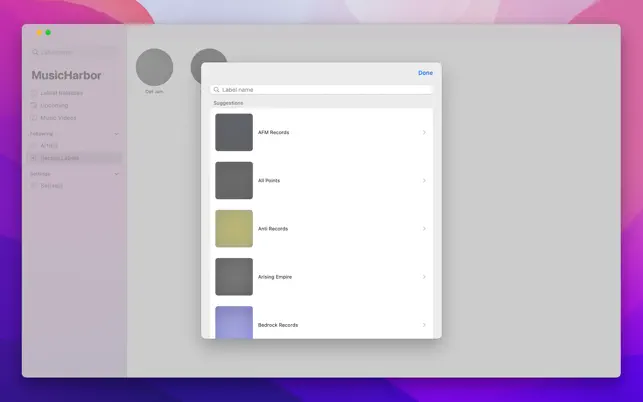Click the Settings gear sidebar icon
Image resolution: width=643 pixels, height=402 pixels.
pos(34,186)
